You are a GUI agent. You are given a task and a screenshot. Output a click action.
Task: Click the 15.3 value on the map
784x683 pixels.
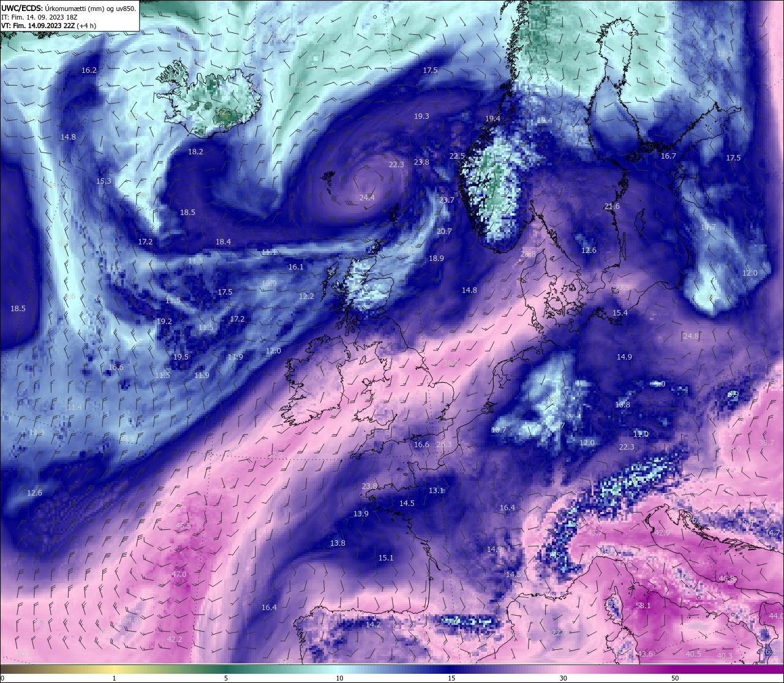click(104, 181)
